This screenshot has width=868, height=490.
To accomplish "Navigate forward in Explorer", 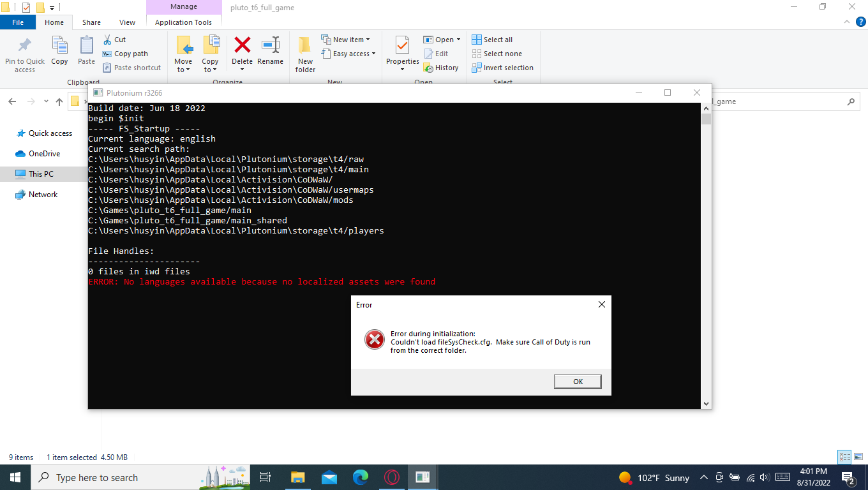I will (30, 101).
